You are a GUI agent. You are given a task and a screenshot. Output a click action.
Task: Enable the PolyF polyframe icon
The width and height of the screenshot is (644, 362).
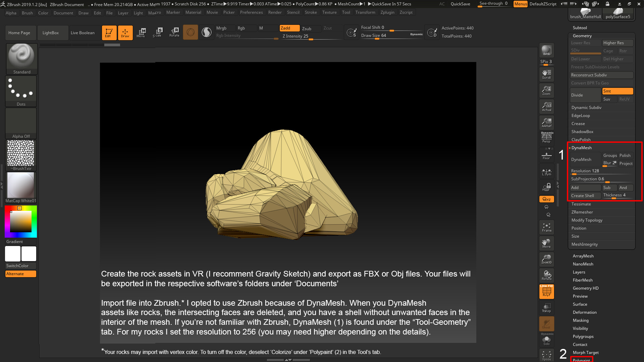[546, 291]
